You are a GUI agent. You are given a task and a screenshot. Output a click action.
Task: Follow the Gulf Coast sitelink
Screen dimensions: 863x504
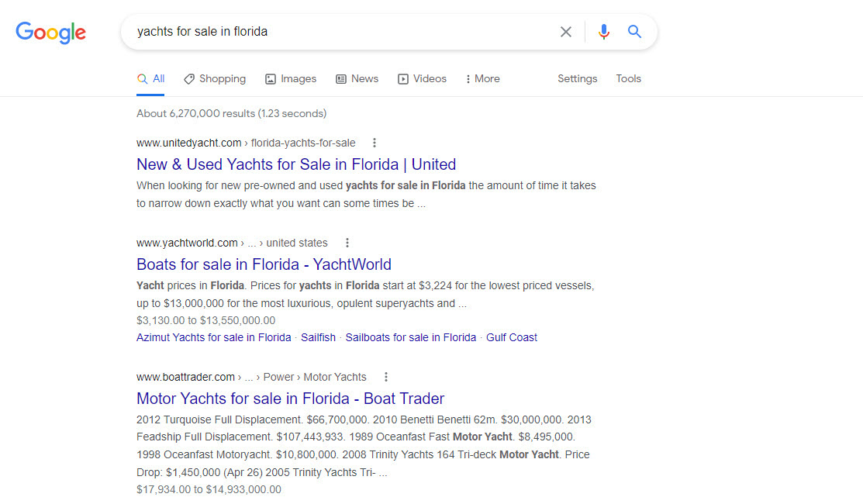[511, 337]
